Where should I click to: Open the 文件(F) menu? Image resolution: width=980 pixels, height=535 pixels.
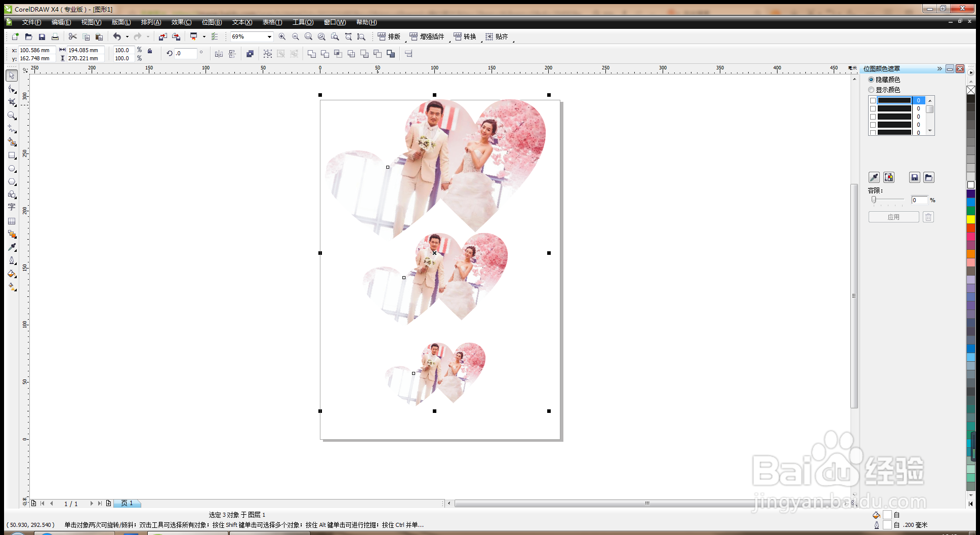31,22
